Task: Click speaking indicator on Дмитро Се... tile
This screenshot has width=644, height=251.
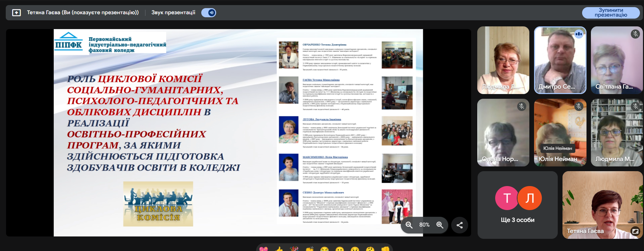Action: coord(579,34)
